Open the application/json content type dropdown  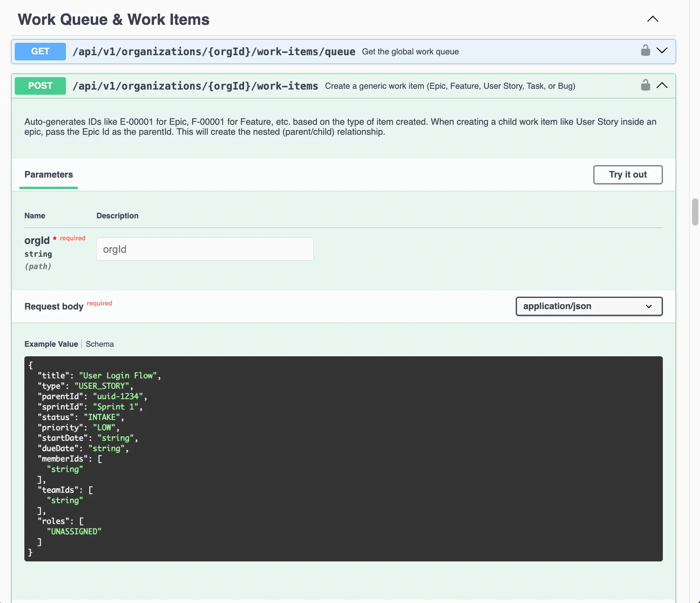[589, 306]
